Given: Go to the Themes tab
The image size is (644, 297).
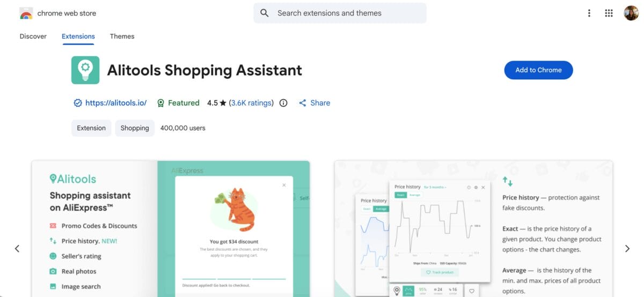Looking at the screenshot, I should [122, 36].
